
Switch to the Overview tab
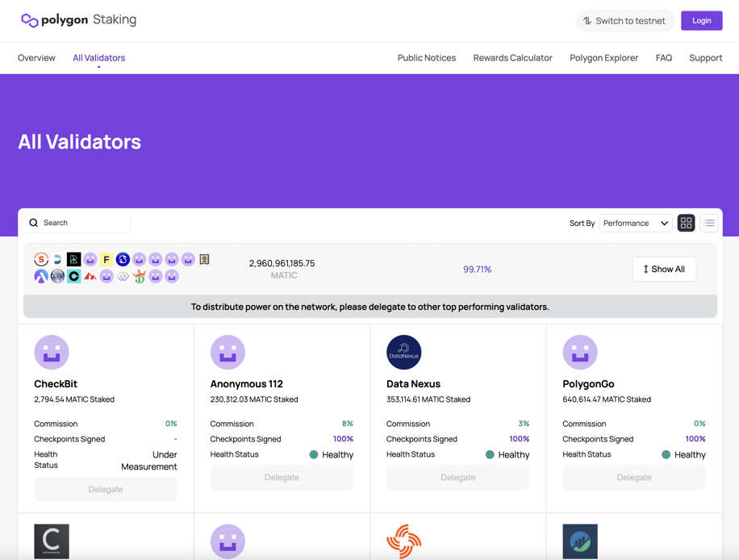click(36, 57)
